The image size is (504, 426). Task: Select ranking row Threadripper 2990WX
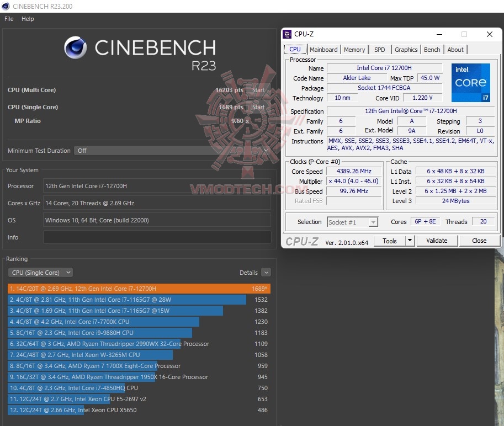(x=139, y=344)
